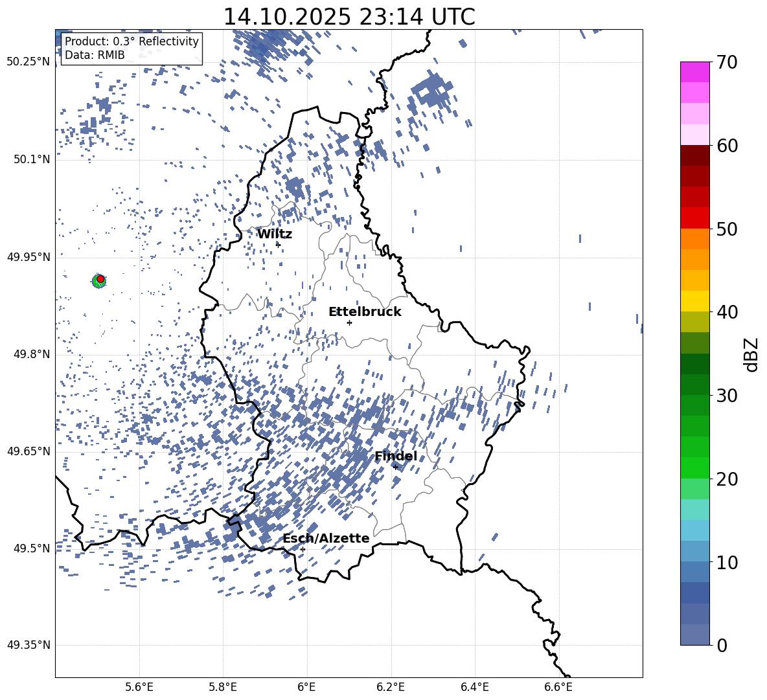Click the colorbar tick label 50
This screenshot has width=767, height=700.
coord(727,229)
